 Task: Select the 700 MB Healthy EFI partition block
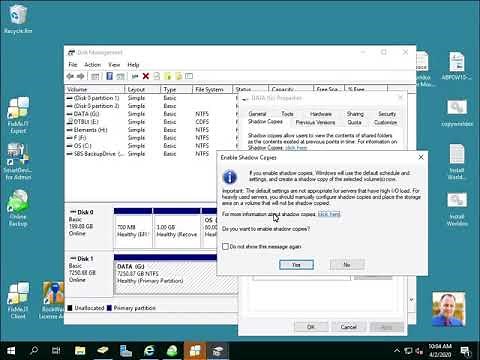pos(133,228)
